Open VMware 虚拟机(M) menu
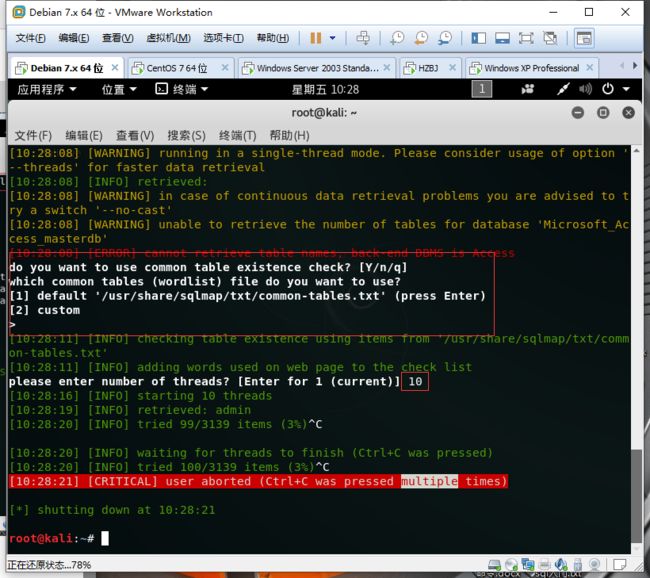Screen dimensions: 650x578 [x=169, y=38]
